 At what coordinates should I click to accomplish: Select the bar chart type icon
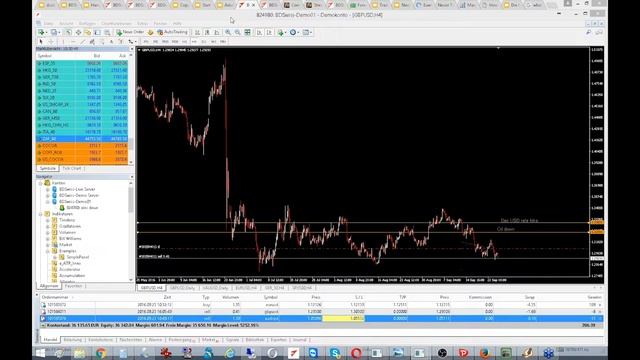pos(198,32)
